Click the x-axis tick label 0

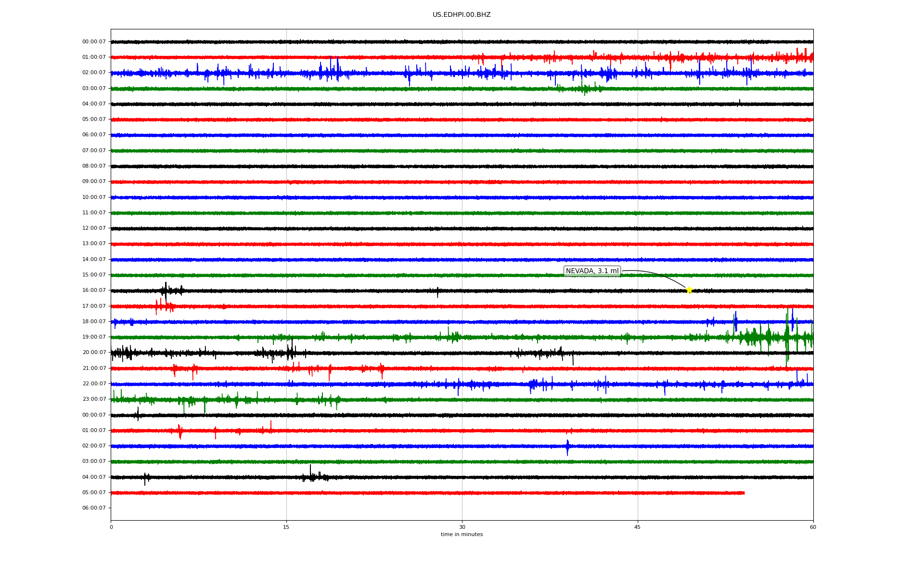111,527
